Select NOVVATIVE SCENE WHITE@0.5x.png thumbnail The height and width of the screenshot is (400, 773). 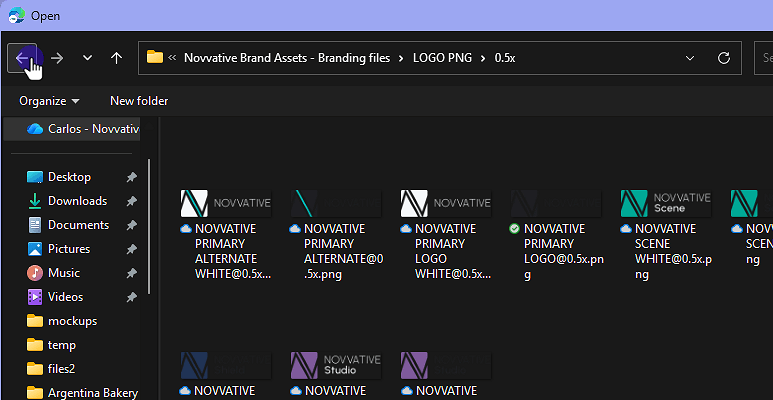pyautogui.click(x=666, y=204)
